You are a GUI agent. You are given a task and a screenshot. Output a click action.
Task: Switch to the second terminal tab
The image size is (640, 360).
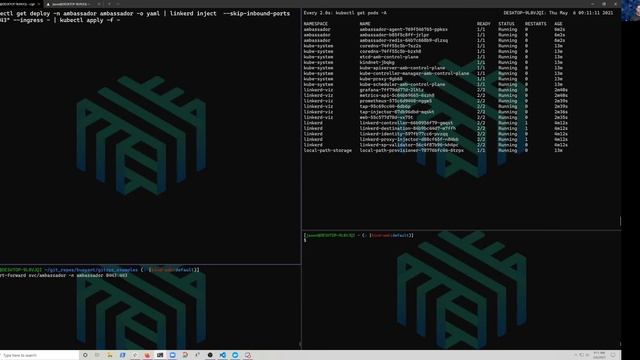click(x=73, y=4)
